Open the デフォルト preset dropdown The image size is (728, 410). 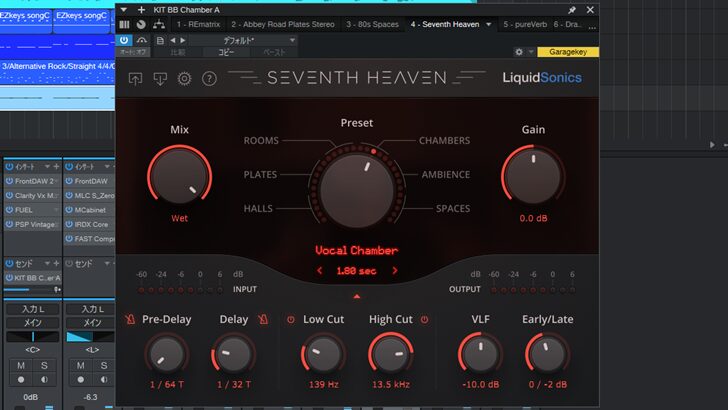point(242,40)
